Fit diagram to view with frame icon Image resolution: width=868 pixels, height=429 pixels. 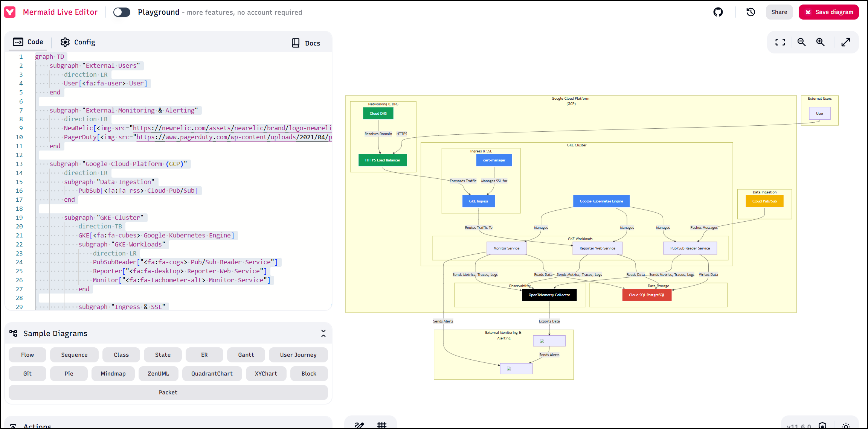click(x=780, y=42)
